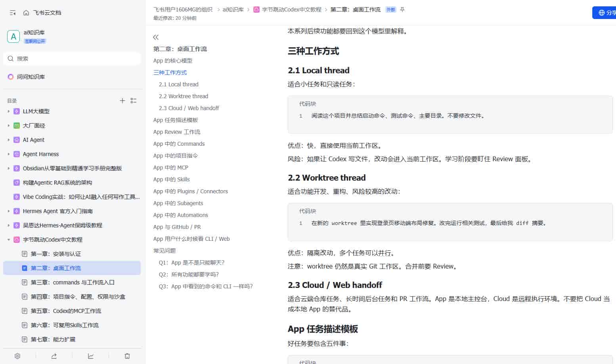Viewport: 616px width, 364px height.
Task: Expand the 吴恩达Hermes-Agent保姆级教程 node
Action: coord(9,225)
